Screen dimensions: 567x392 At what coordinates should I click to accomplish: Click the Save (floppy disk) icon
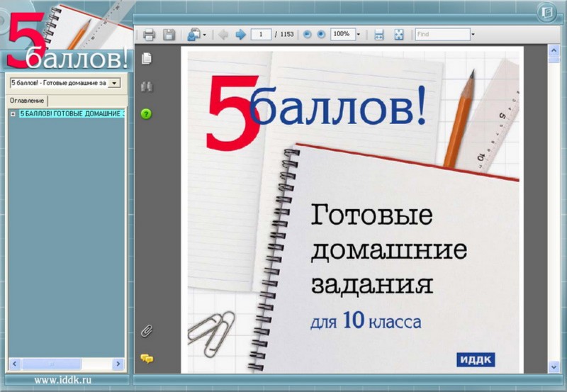169,35
